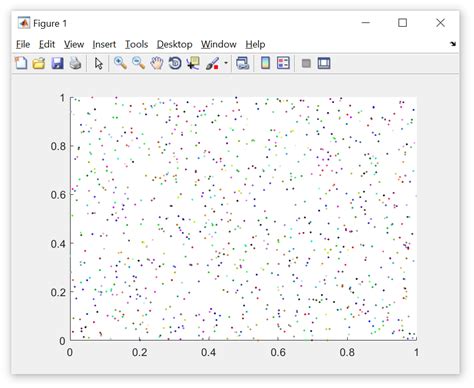The width and height of the screenshot is (474, 388).
Task: Click the y-axis label 0.8
Action: coord(58,146)
